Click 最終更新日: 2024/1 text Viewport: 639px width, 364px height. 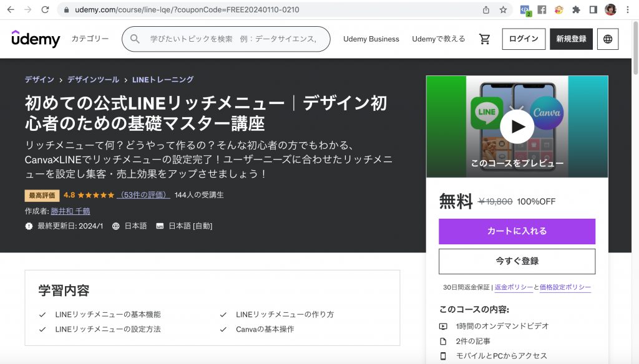pos(70,226)
